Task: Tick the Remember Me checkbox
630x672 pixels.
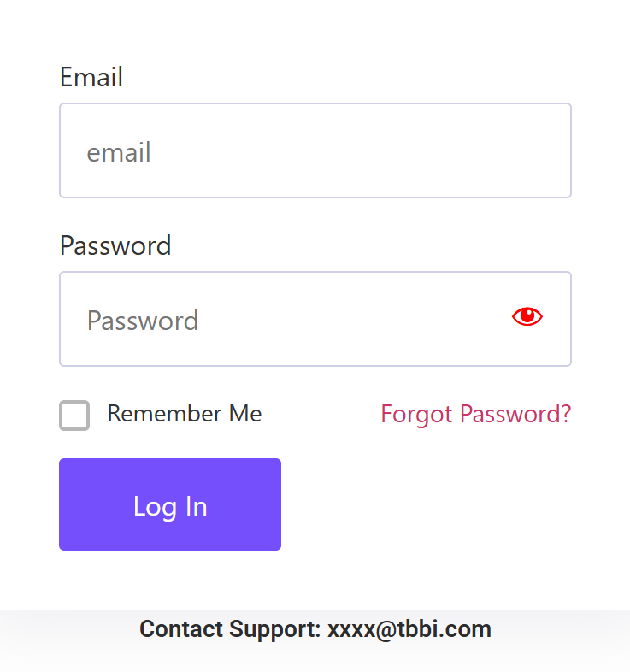Action: click(x=74, y=416)
